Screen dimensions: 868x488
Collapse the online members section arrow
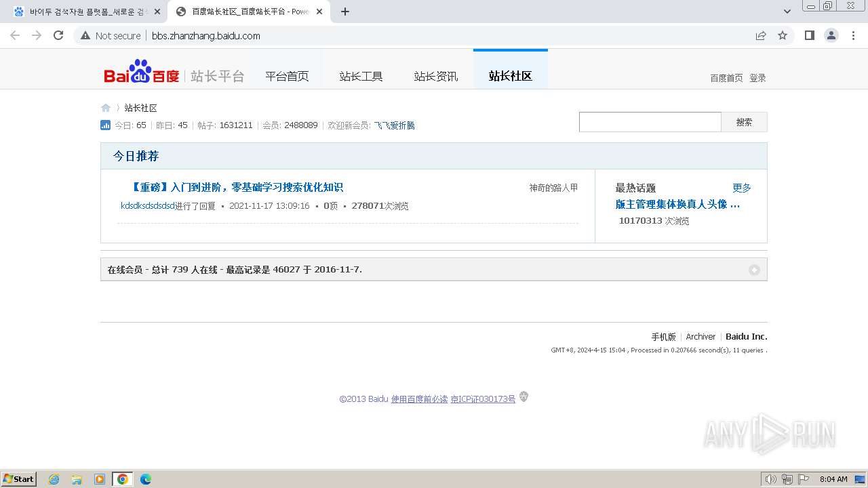754,270
